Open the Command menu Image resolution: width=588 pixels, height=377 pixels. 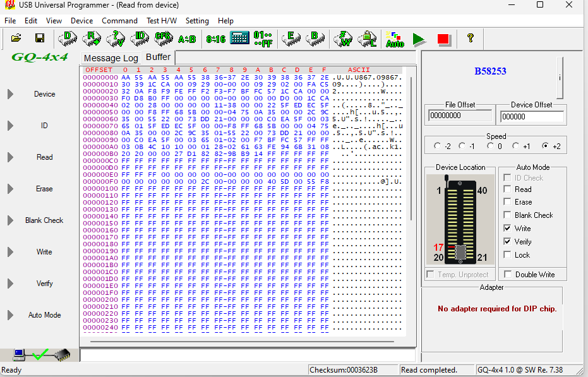coord(119,21)
